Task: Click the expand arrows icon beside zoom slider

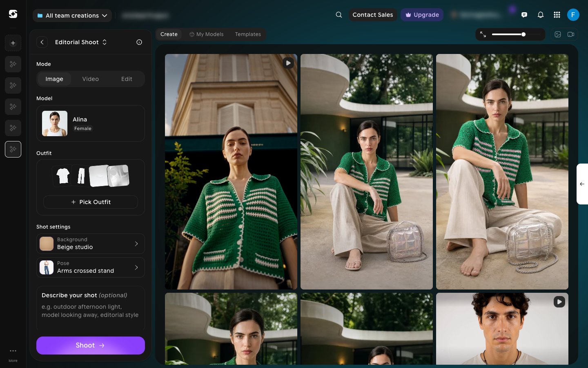Action: [x=483, y=34]
